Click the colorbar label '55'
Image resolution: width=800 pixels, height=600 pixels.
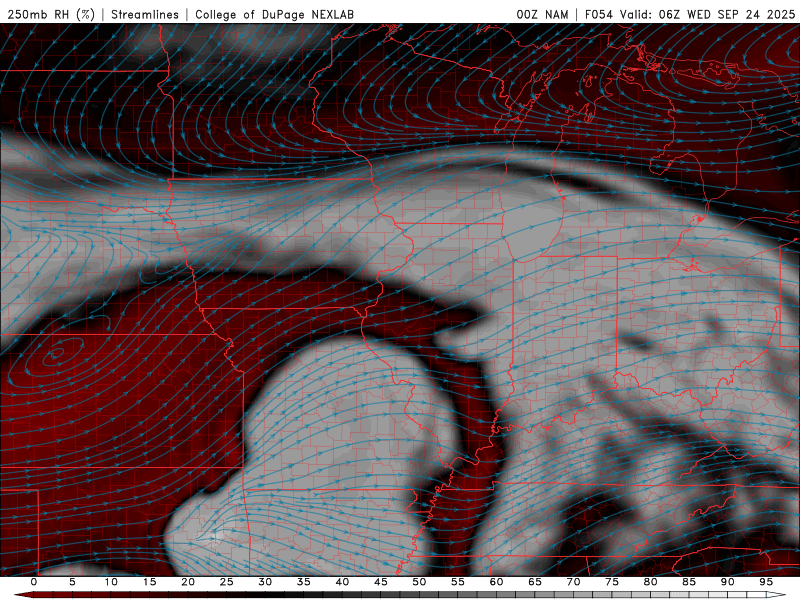458,582
